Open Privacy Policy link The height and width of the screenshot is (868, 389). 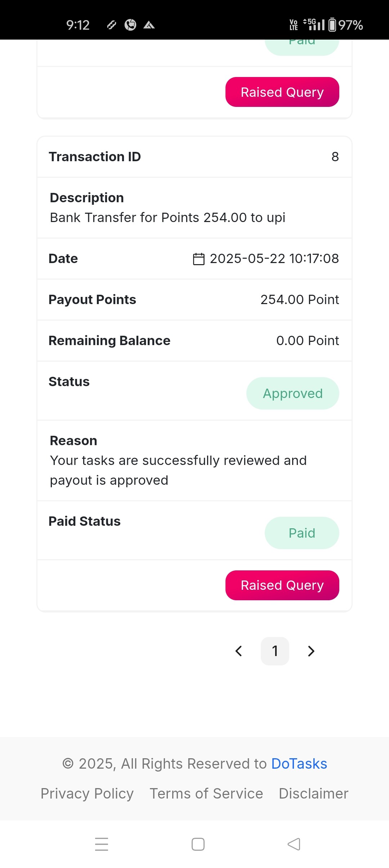point(87,794)
